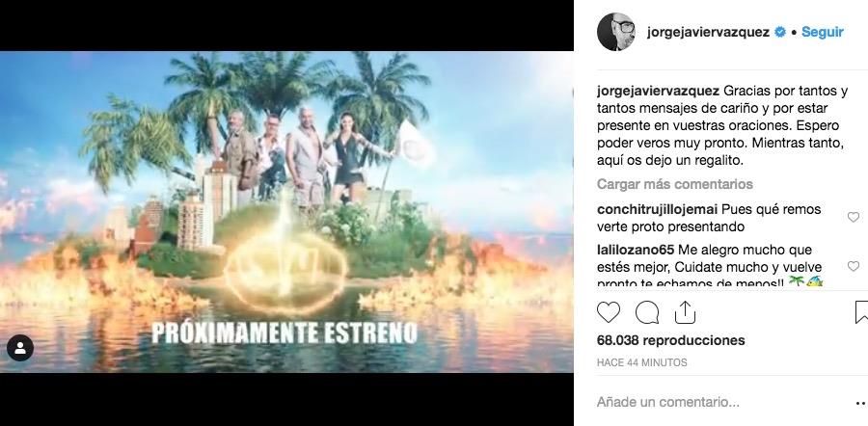Visit lalilozano65's profile

(636, 250)
